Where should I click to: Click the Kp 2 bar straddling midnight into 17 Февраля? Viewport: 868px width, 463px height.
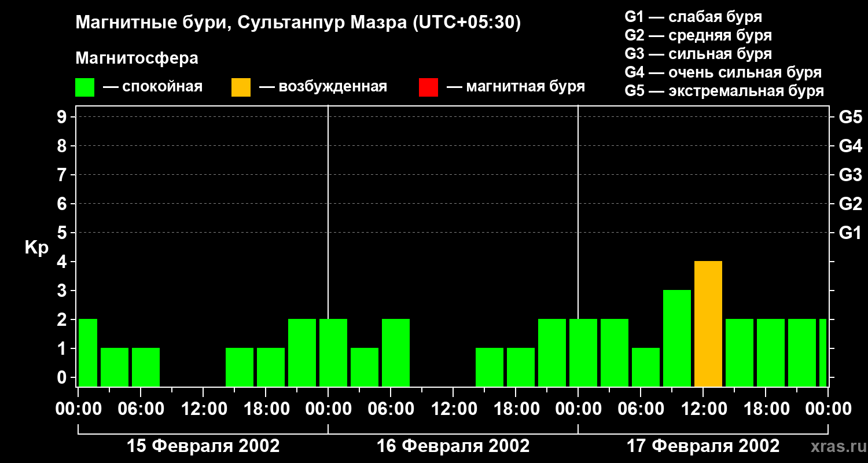[x=583, y=353]
